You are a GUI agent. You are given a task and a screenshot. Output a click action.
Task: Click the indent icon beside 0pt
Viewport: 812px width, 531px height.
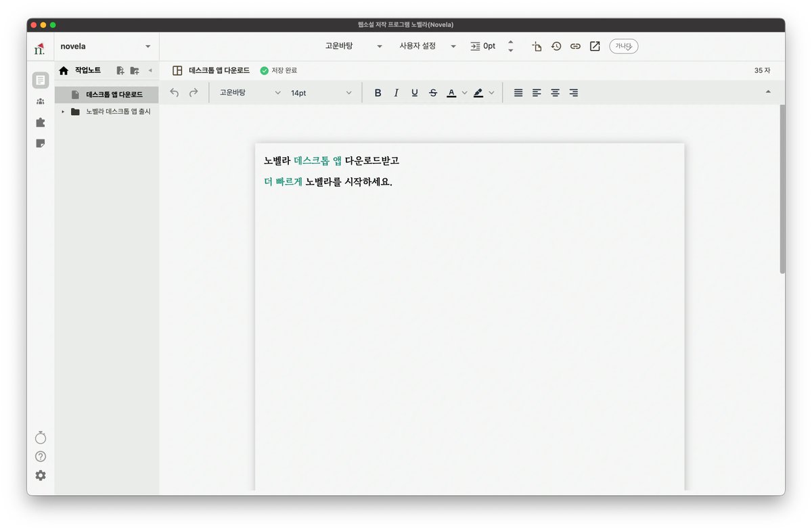pos(475,46)
